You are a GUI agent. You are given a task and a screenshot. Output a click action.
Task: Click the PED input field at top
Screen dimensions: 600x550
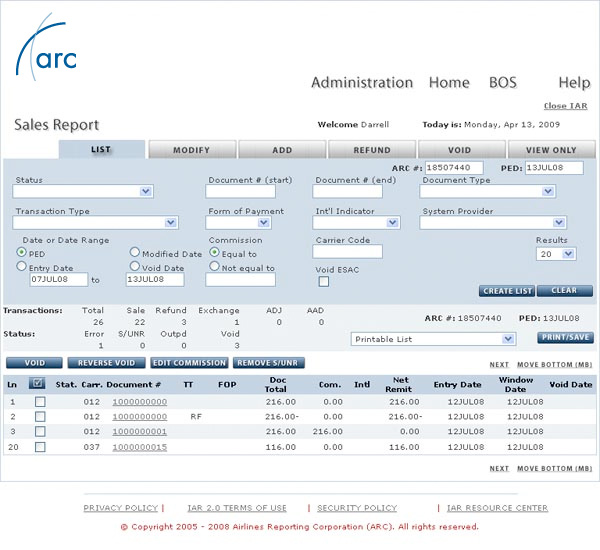[x=554, y=168]
